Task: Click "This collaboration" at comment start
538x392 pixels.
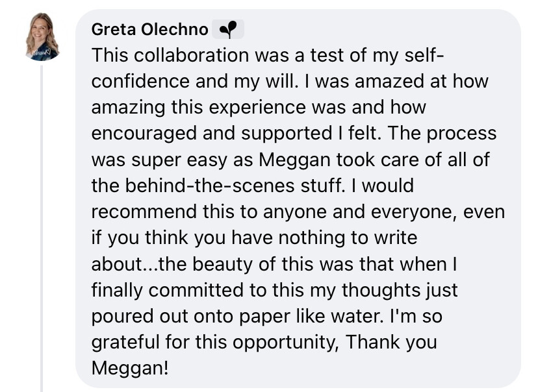Action: click(170, 55)
